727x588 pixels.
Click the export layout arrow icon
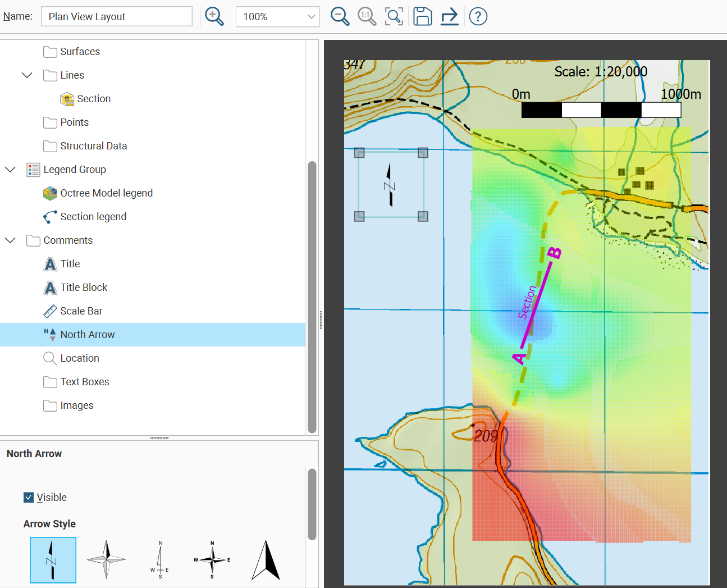click(449, 16)
